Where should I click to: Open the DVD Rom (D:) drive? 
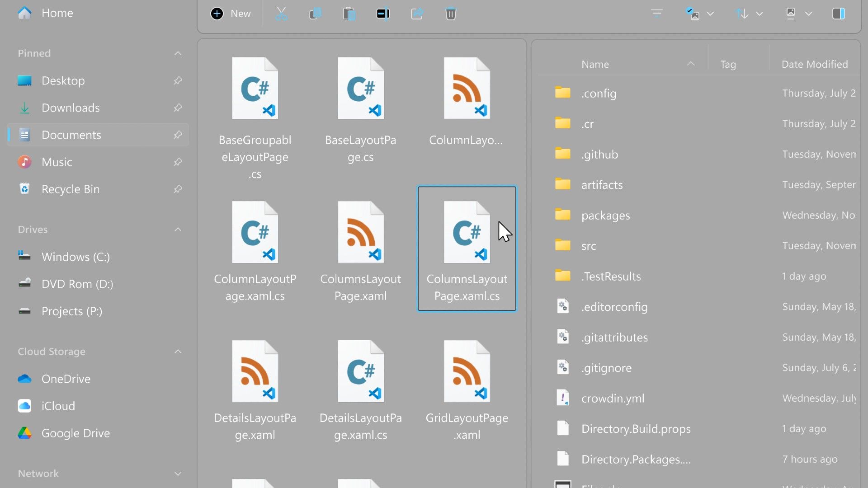point(98,284)
